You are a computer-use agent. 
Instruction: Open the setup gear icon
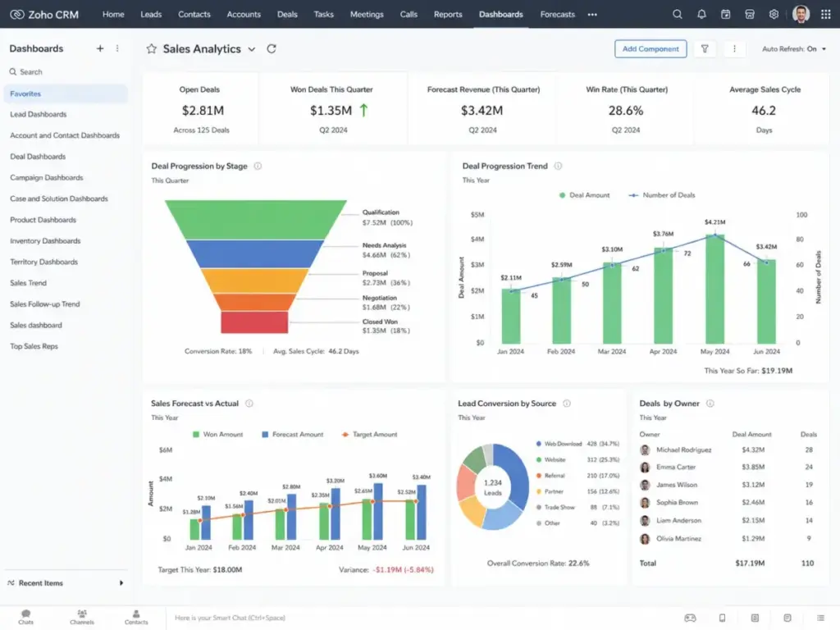pyautogui.click(x=774, y=15)
